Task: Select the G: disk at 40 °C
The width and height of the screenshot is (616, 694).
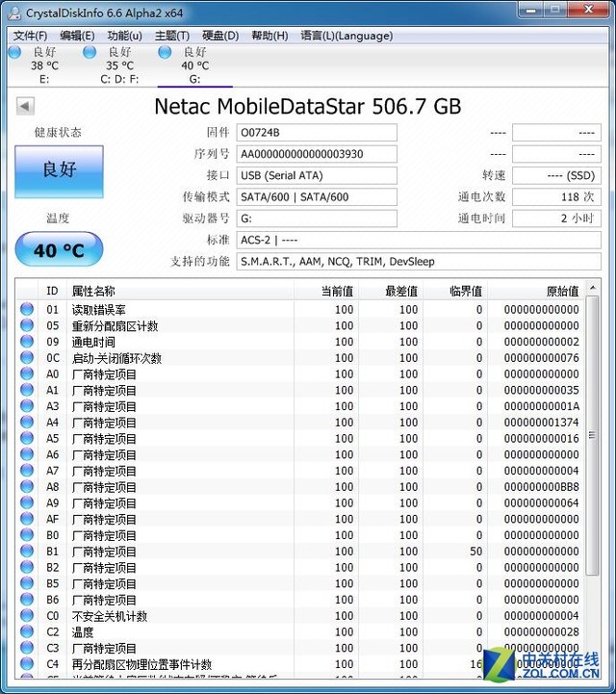Action: (194, 65)
